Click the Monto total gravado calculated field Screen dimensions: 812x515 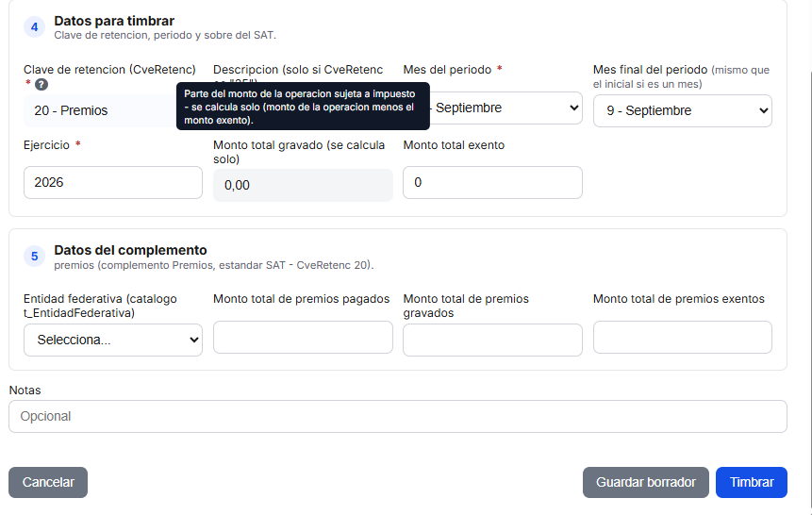click(x=303, y=185)
